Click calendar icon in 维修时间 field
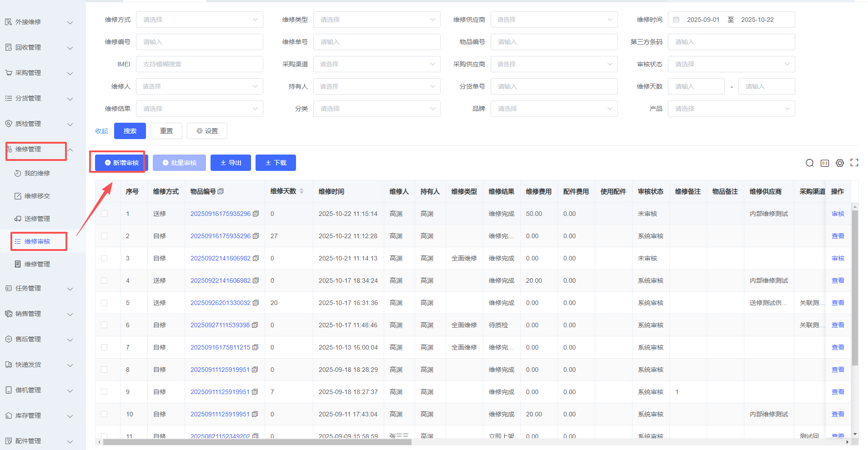The height and width of the screenshot is (450, 868). 676,20
